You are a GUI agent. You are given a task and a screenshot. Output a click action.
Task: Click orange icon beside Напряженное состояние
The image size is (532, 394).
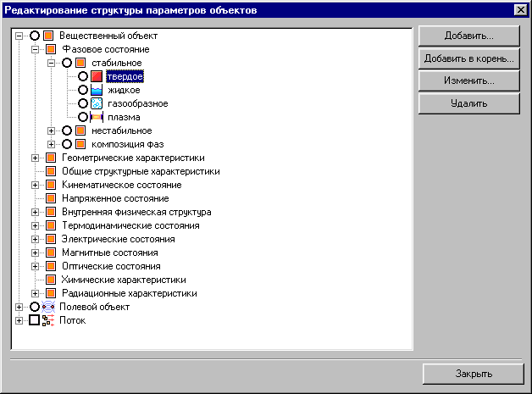[x=51, y=198]
